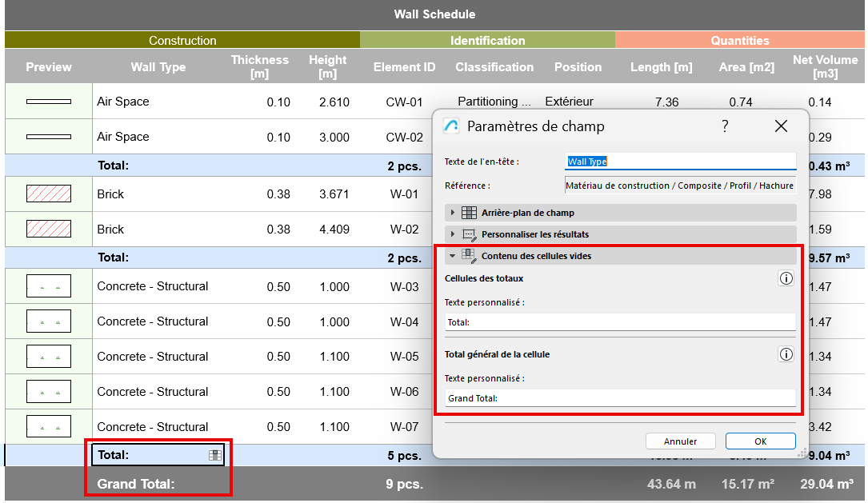Select the Air Space cell in CW-01 row
Viewport: 868px width, 503px height.
point(123,102)
